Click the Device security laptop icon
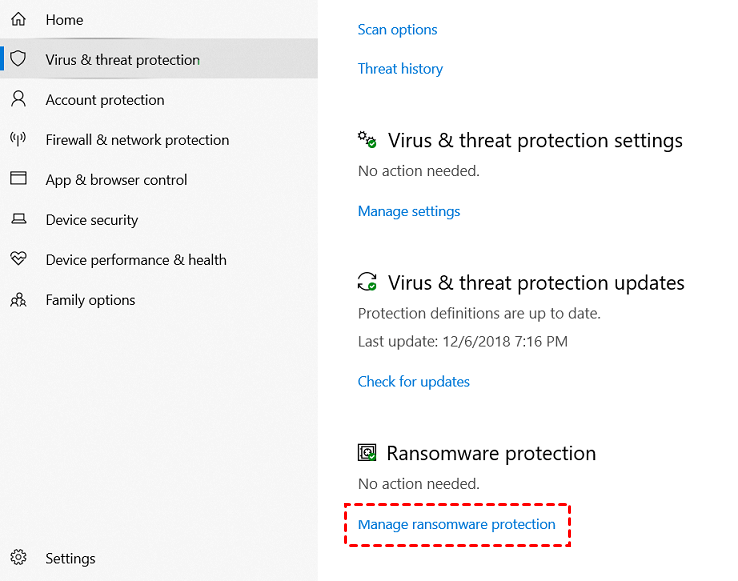 (x=18, y=219)
